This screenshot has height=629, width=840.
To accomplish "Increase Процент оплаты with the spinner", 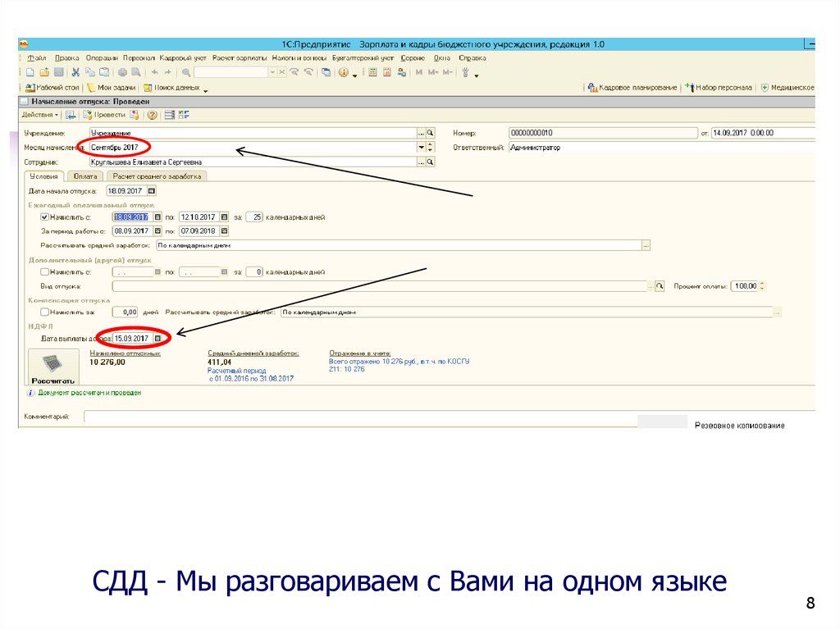I will click(x=762, y=283).
